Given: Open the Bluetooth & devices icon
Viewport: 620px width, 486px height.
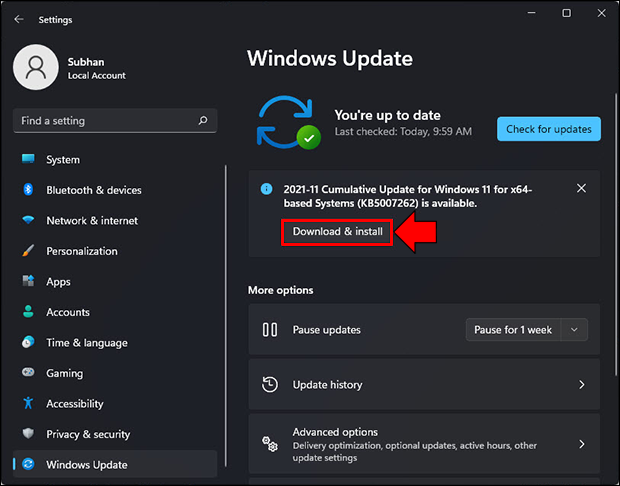Looking at the screenshot, I should click(x=28, y=190).
